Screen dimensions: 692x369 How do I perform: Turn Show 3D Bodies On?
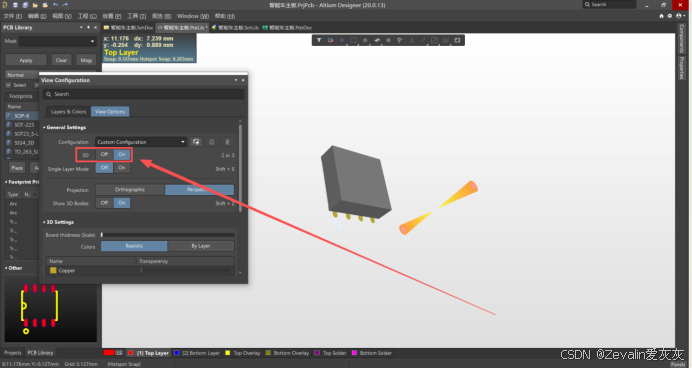(122, 203)
